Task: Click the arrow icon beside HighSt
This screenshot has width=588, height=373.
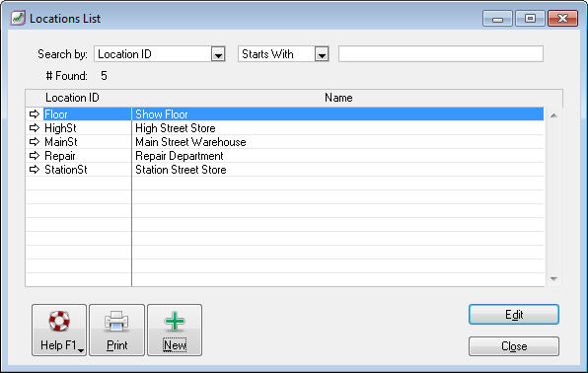Action: click(35, 128)
